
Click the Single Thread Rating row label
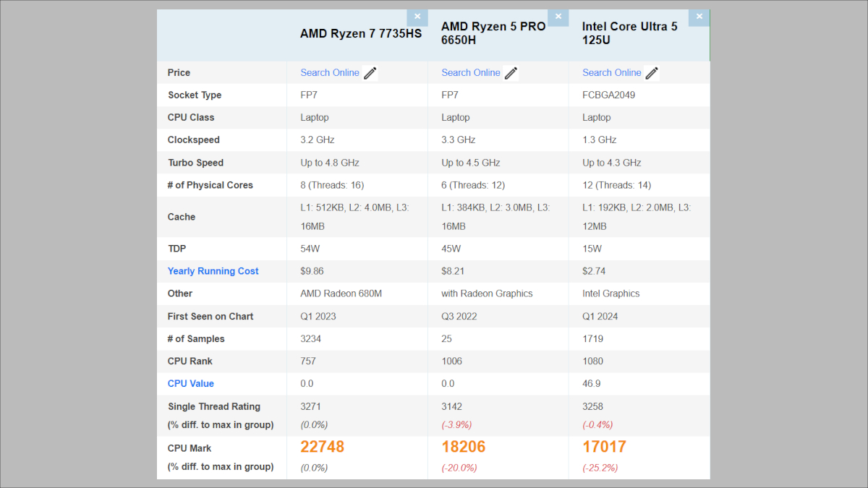[x=216, y=406]
